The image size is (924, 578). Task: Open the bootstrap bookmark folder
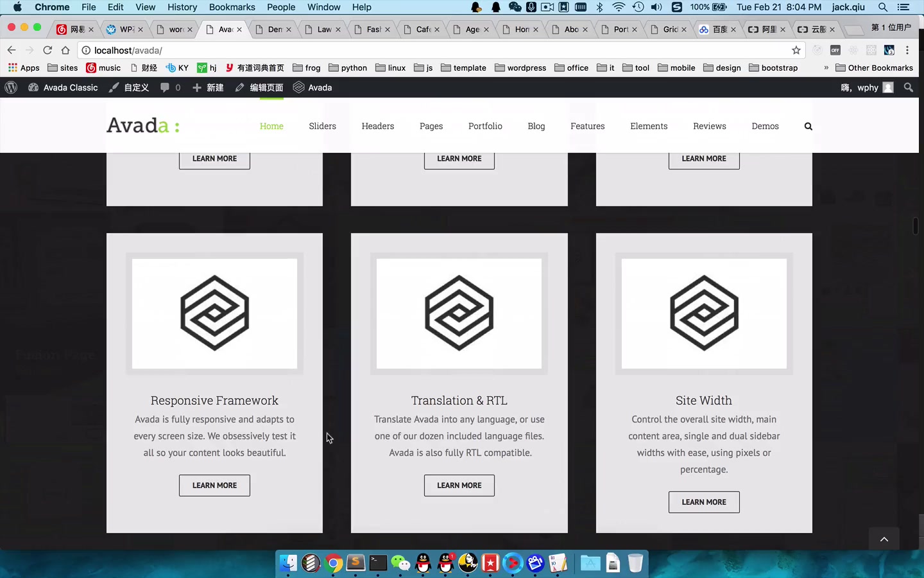tap(773, 67)
